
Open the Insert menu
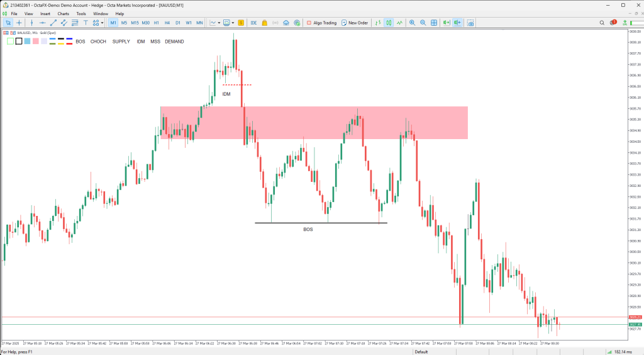tap(45, 13)
